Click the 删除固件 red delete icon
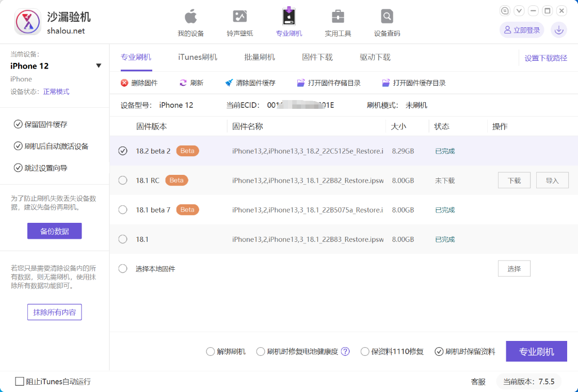The width and height of the screenshot is (578, 392). [x=124, y=83]
